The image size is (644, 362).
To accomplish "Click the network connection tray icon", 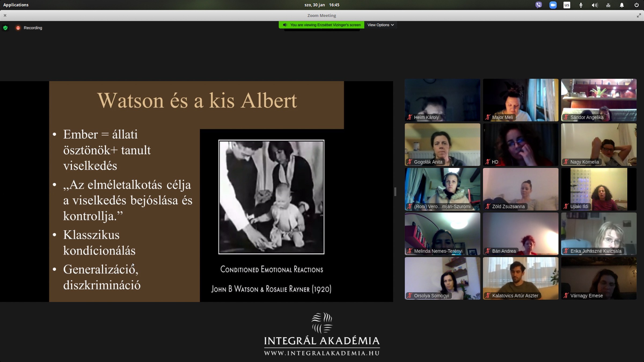I will pos(608,5).
